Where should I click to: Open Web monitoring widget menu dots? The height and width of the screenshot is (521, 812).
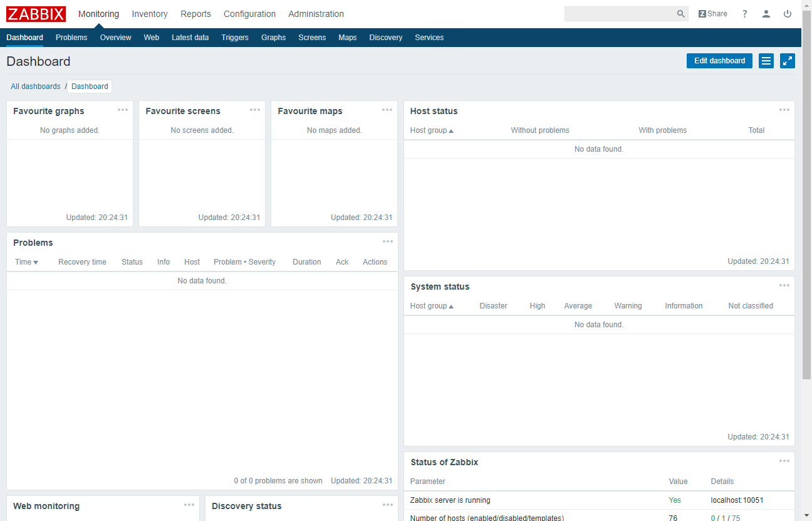click(189, 505)
